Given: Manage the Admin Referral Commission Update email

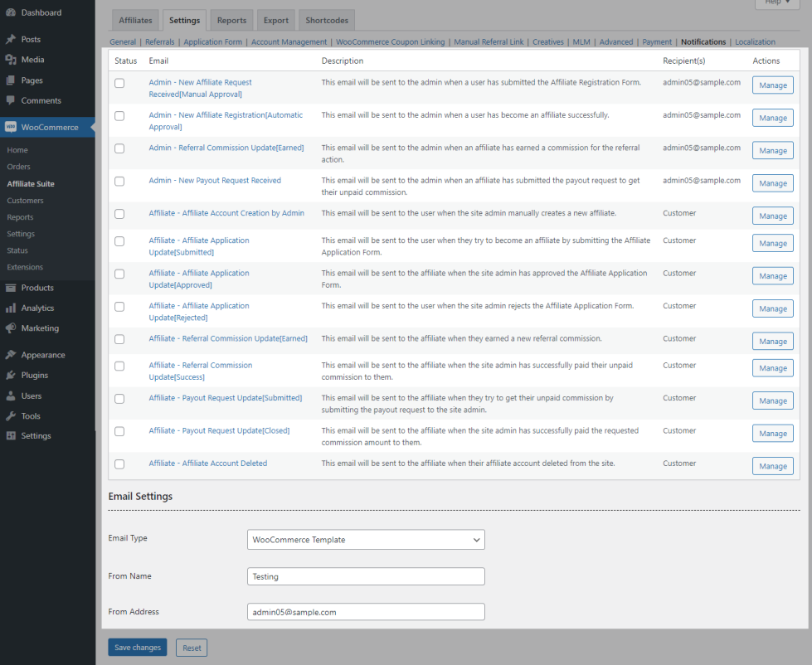Looking at the screenshot, I should pyautogui.click(x=772, y=151).
